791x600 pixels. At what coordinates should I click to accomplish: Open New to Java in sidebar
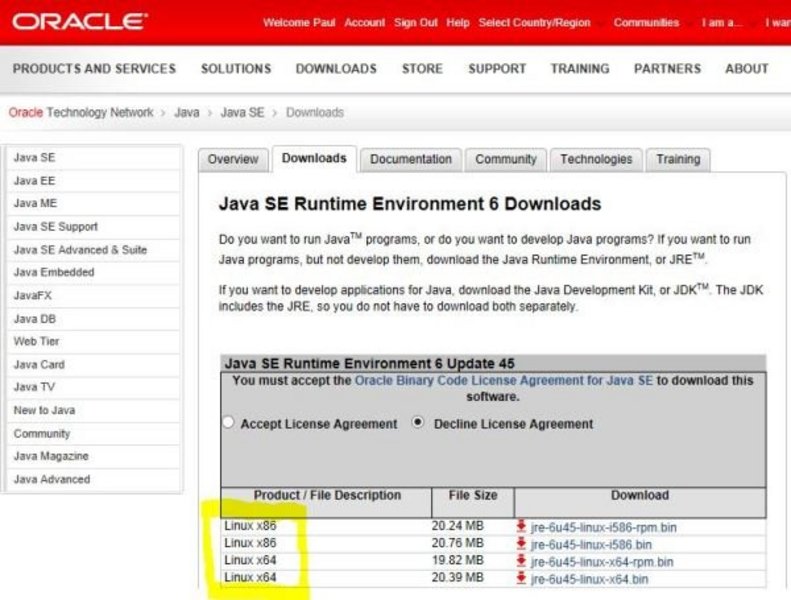click(94, 410)
